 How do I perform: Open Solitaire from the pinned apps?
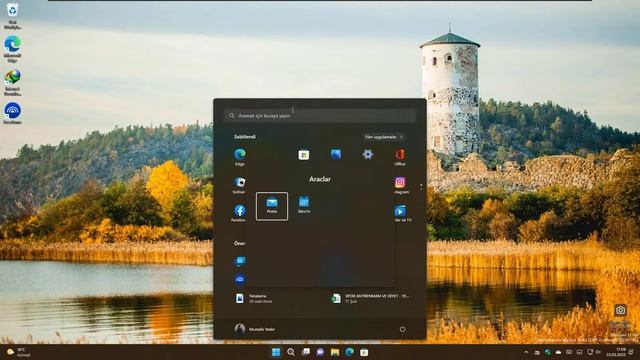[x=240, y=185]
